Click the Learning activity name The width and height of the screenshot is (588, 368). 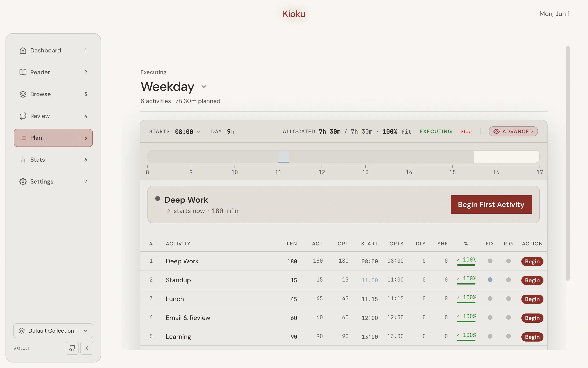click(178, 336)
